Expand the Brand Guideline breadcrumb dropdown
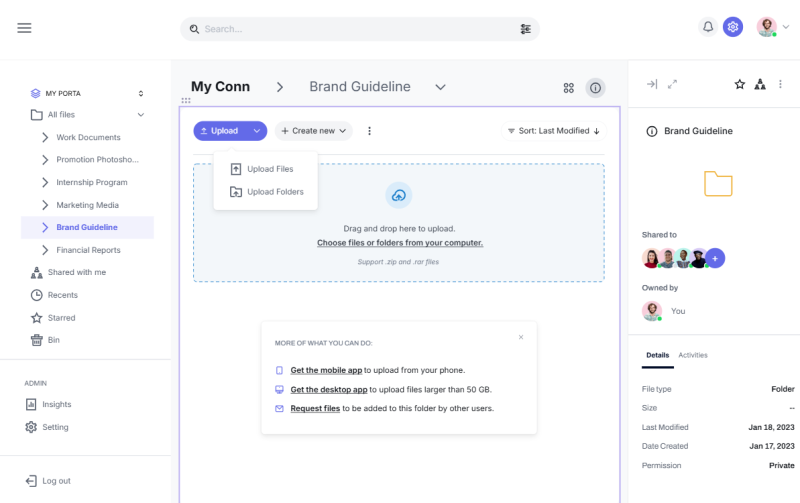The height and width of the screenshot is (503, 800). (x=440, y=87)
